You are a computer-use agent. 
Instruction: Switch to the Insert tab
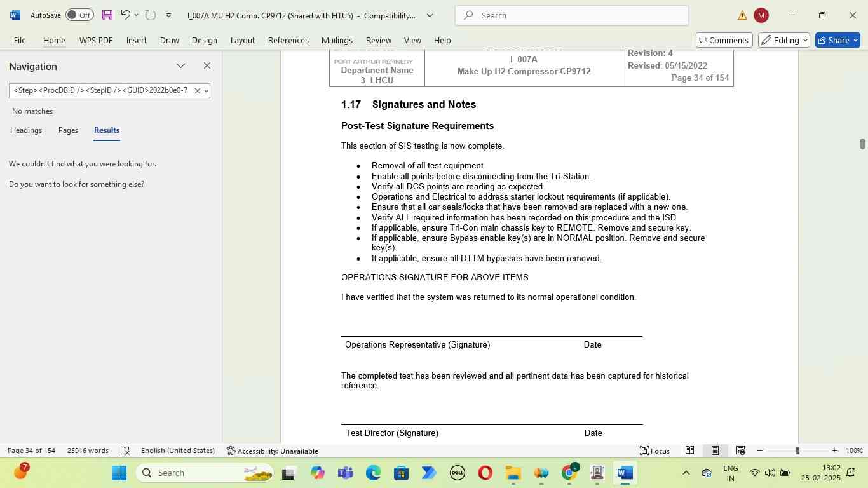point(137,40)
